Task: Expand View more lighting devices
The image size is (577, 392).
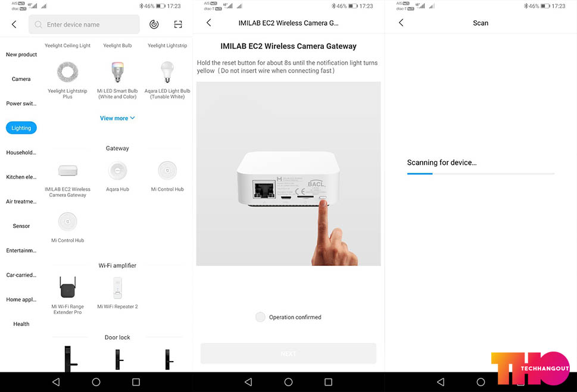Action: coord(117,118)
